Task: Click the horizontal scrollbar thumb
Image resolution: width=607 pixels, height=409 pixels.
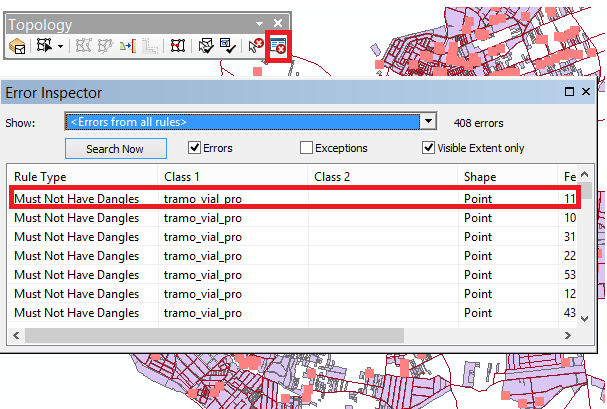Action: click(214, 335)
